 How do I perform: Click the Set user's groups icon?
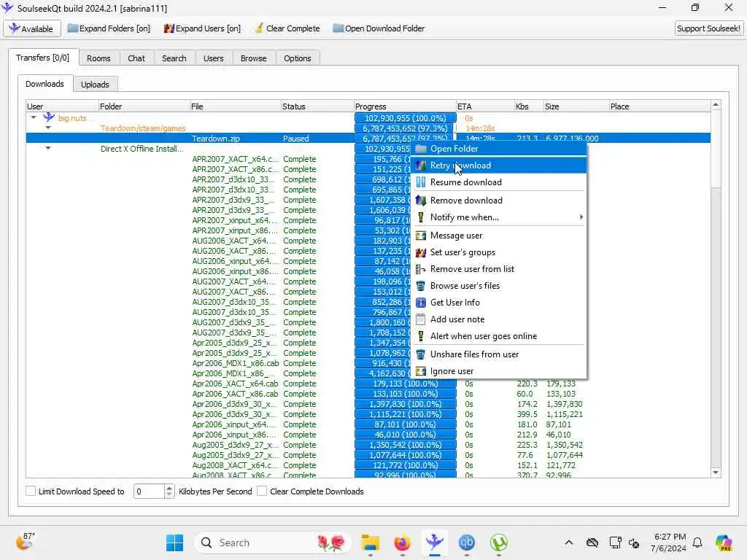point(421,252)
